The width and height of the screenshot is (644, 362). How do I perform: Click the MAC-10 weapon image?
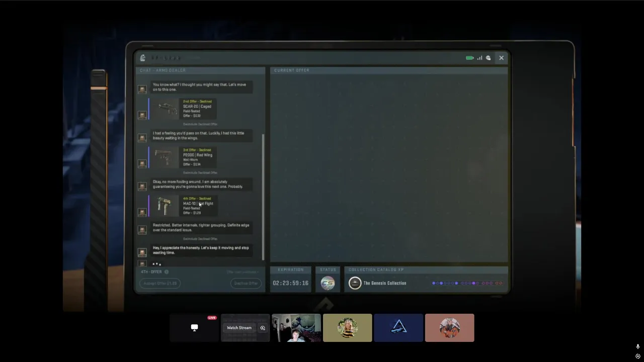(x=165, y=205)
